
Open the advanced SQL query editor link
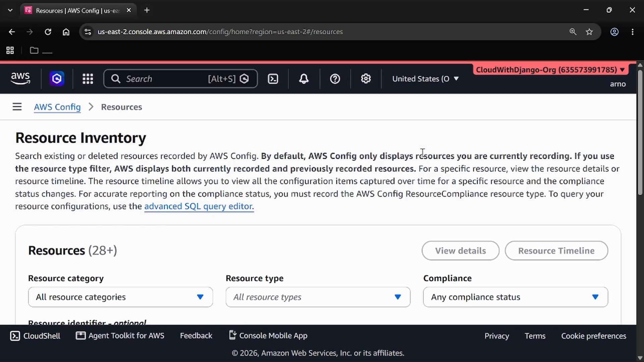(x=199, y=206)
